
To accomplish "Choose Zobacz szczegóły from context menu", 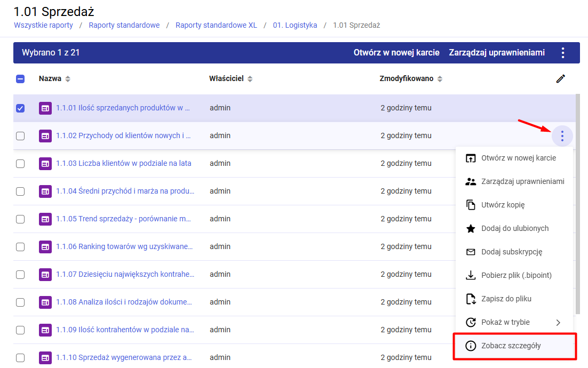I will [511, 346].
